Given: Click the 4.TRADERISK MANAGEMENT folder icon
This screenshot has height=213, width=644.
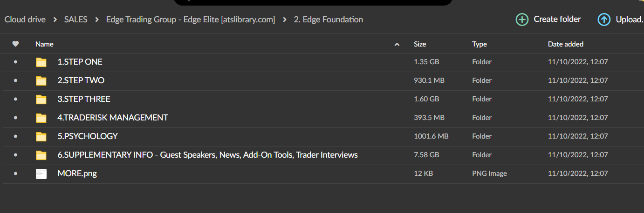Looking at the screenshot, I should (x=41, y=118).
